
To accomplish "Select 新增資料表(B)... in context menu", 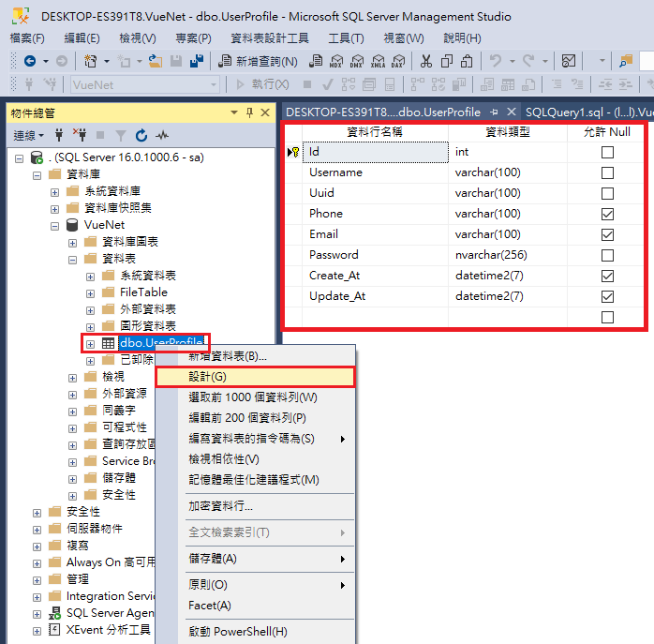I will [x=255, y=356].
